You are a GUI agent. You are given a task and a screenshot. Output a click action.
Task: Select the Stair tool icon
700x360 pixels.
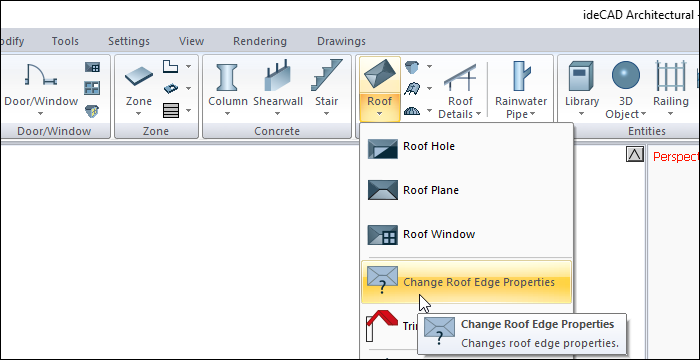pos(327,75)
